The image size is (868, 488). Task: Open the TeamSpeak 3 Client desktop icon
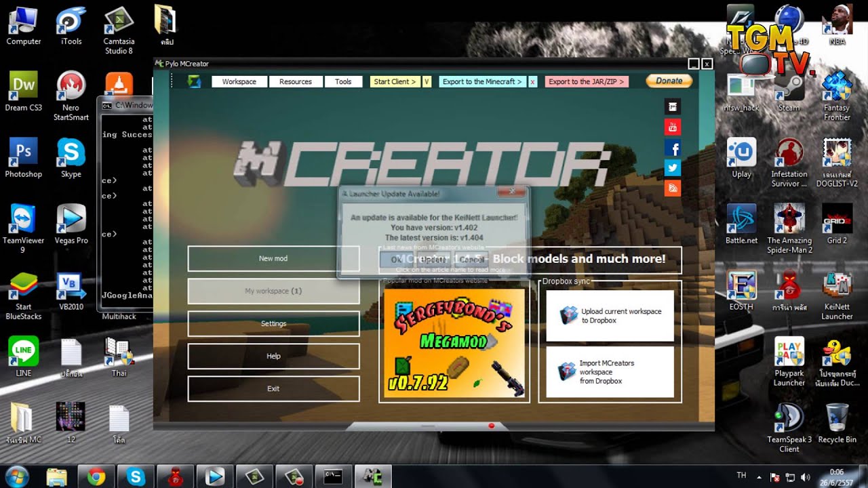click(789, 428)
